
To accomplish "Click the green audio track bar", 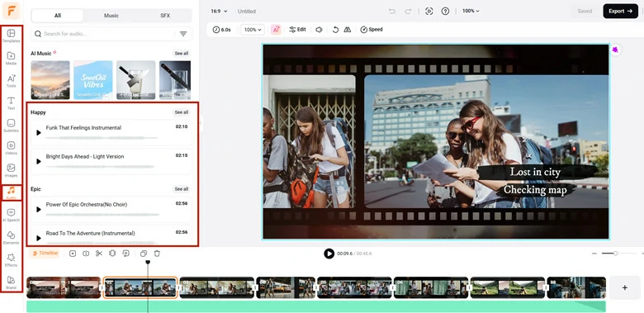I will (316, 306).
